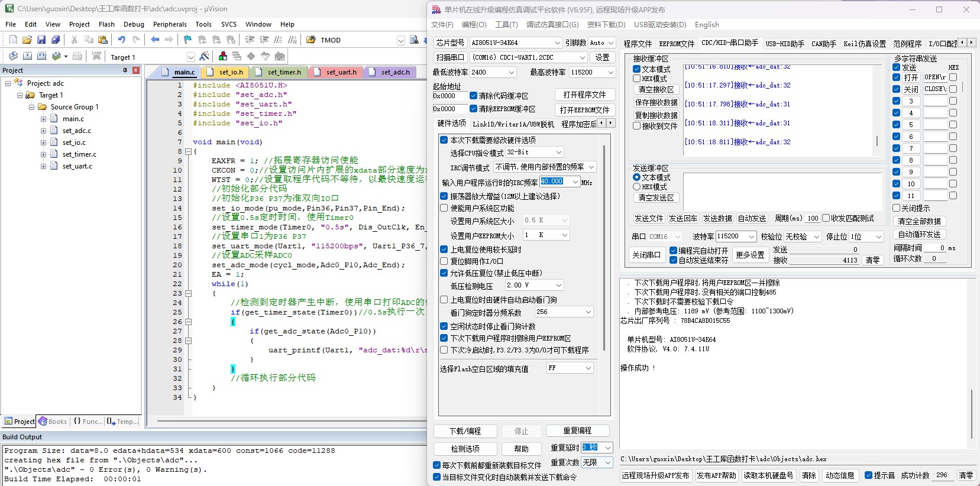Click Find in Files icon beside TMOD

point(311,40)
